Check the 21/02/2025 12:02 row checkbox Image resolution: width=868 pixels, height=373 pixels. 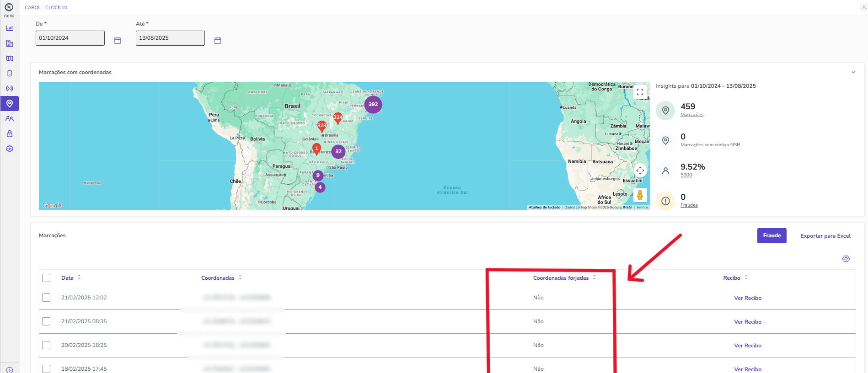(46, 298)
